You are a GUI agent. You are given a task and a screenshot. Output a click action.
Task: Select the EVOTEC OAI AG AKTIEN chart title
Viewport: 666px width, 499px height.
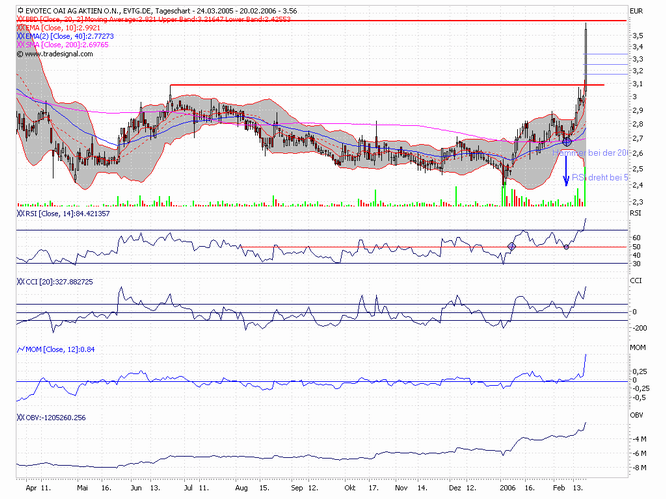click(x=161, y=11)
